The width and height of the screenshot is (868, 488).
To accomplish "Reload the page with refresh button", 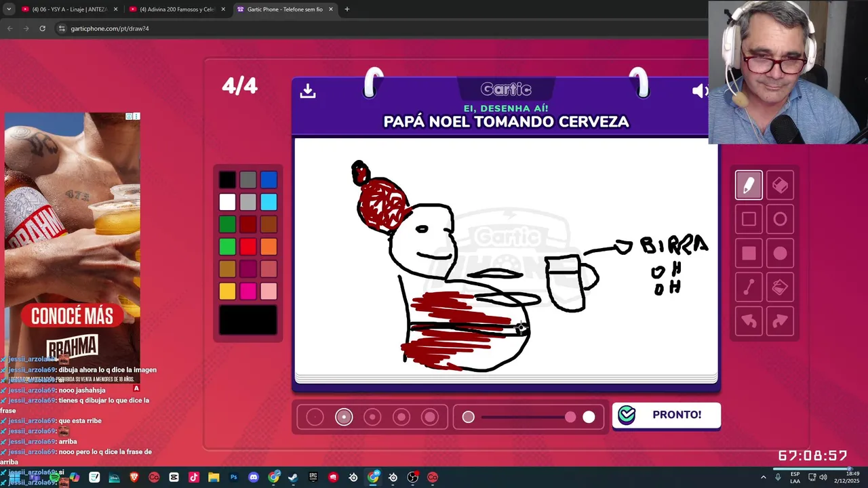I will coord(42,28).
